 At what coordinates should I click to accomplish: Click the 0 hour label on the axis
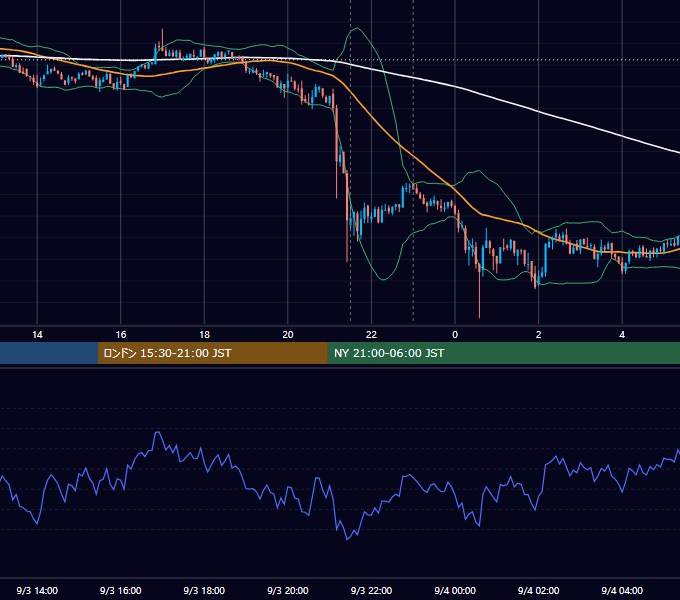point(455,335)
